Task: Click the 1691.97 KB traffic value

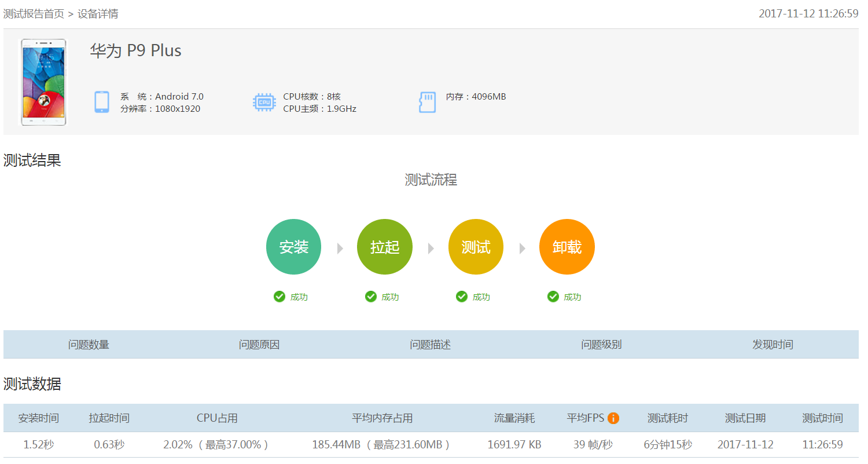Action: (x=514, y=445)
